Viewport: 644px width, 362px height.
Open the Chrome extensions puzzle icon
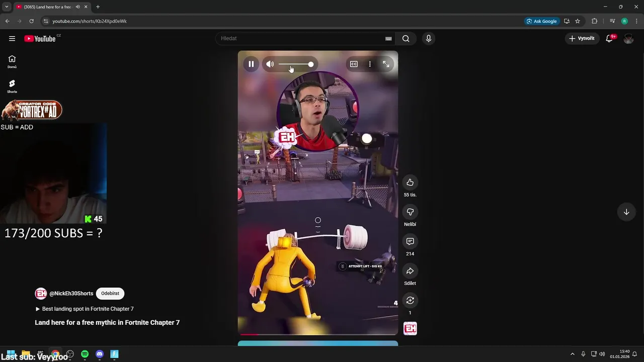[595, 21]
